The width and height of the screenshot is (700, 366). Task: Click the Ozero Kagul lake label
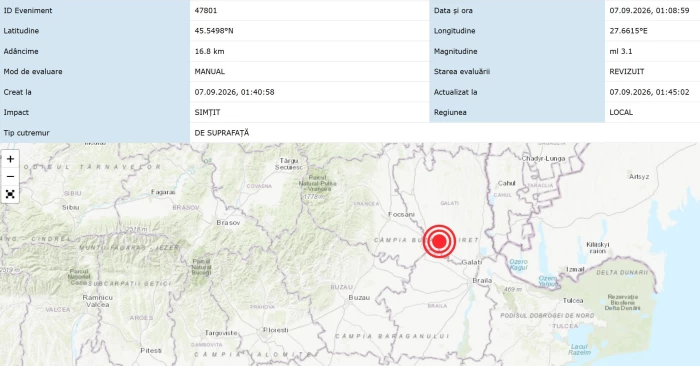tap(518, 265)
